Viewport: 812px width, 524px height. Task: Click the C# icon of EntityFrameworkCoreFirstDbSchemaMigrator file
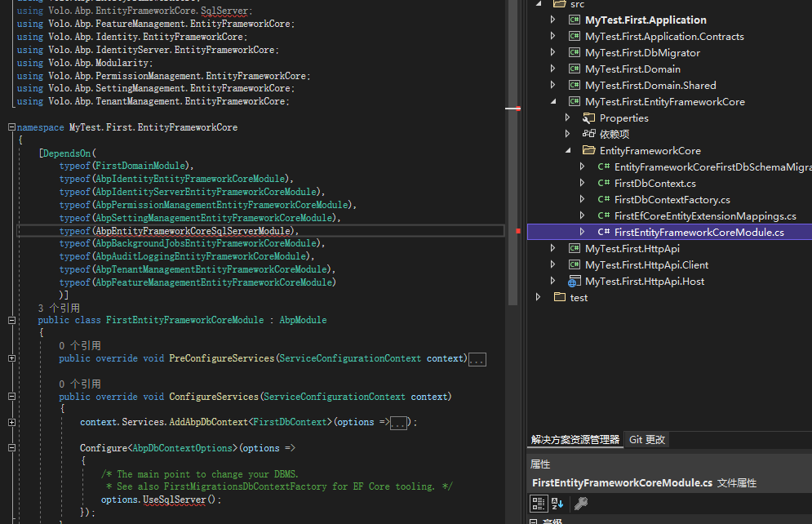[603, 167]
